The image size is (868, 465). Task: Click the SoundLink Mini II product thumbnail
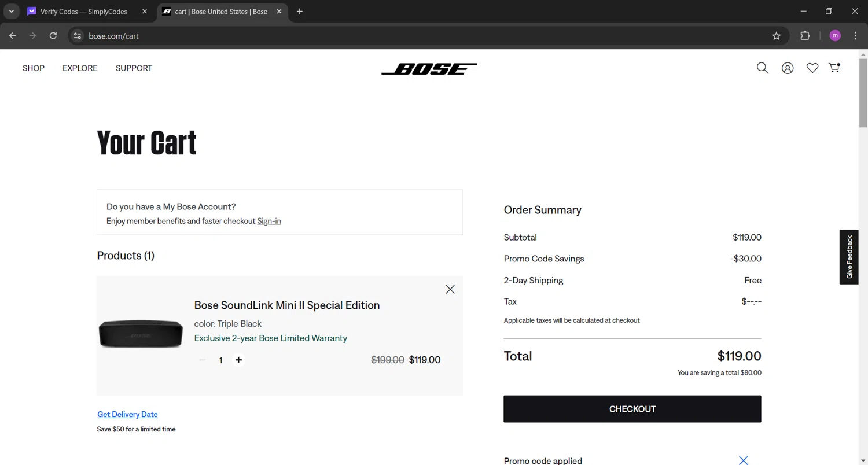pos(141,334)
